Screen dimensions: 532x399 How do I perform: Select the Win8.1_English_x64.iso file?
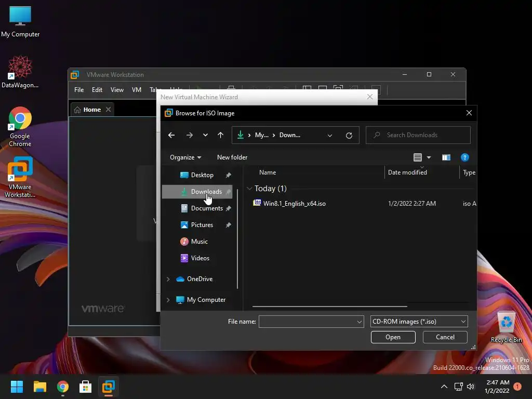pyautogui.click(x=295, y=204)
